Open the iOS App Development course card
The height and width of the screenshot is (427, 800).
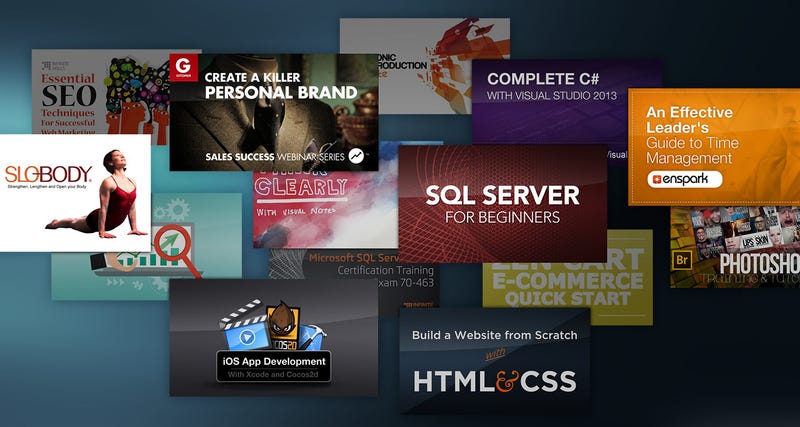pos(274,337)
